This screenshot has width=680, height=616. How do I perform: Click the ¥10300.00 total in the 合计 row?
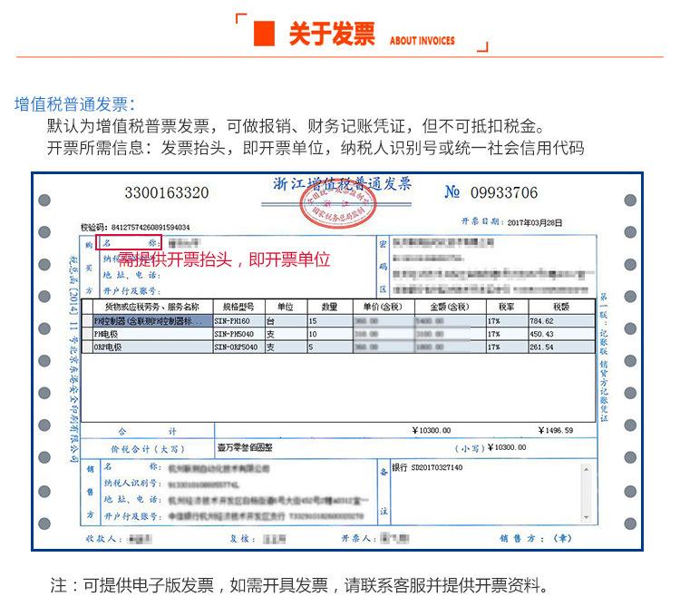point(431,430)
